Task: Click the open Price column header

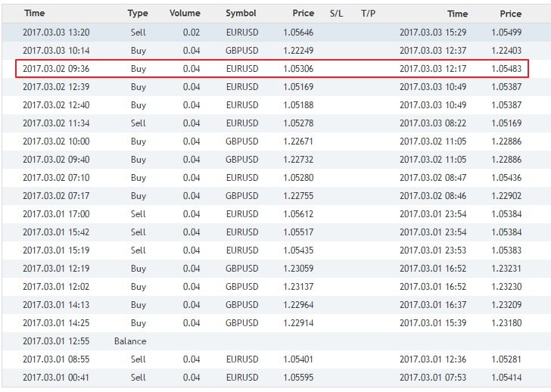Action: click(x=304, y=14)
